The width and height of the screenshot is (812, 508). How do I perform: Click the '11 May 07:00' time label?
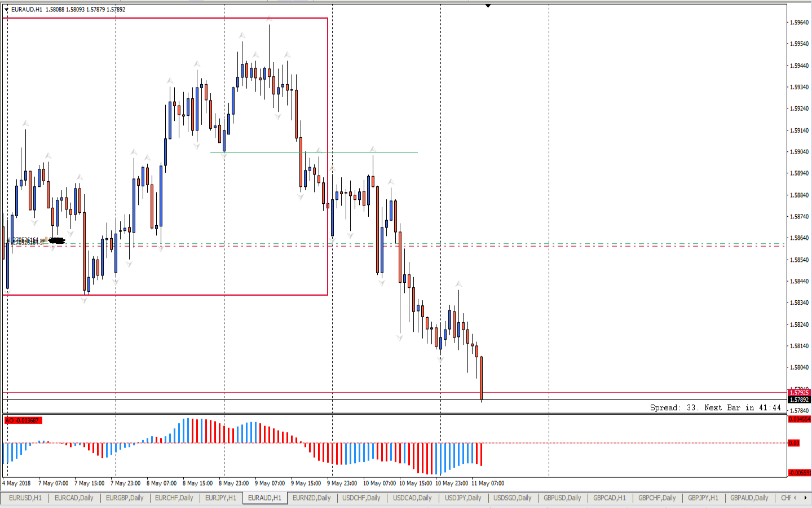[x=488, y=483]
